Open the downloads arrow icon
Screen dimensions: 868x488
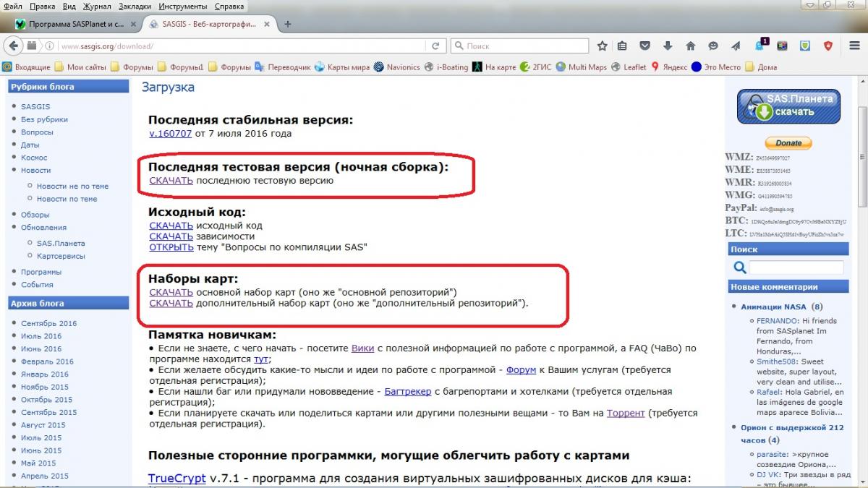click(668, 46)
